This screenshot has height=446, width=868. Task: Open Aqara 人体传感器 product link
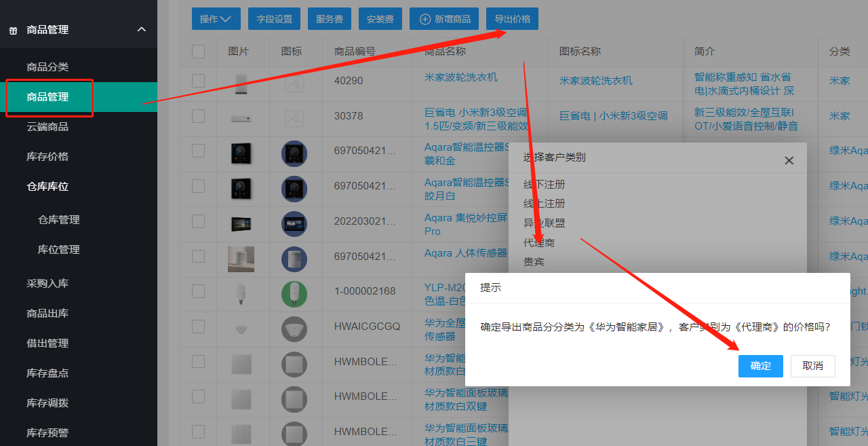click(466, 253)
